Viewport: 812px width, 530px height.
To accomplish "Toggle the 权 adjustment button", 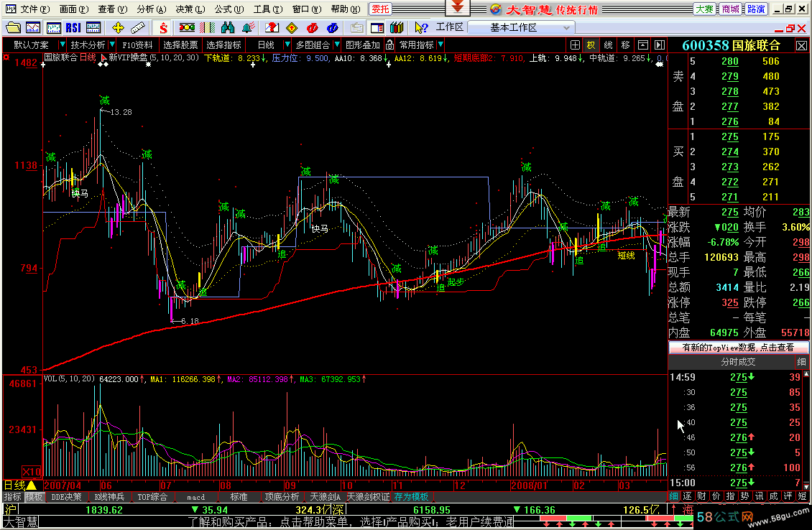I will click(x=591, y=45).
